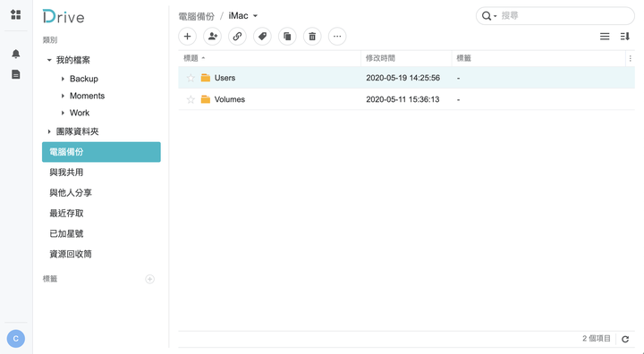
Task: Open 最近存取 category
Action: (x=66, y=213)
